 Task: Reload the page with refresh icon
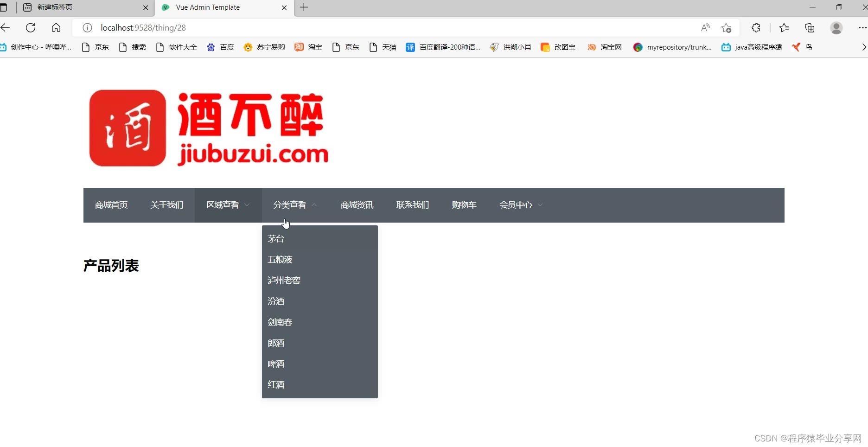[x=31, y=28]
